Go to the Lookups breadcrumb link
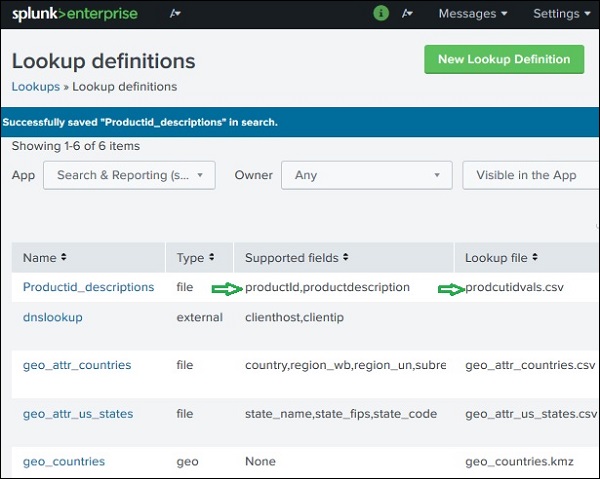Viewport: 600px width, 479px height. pyautogui.click(x=35, y=87)
